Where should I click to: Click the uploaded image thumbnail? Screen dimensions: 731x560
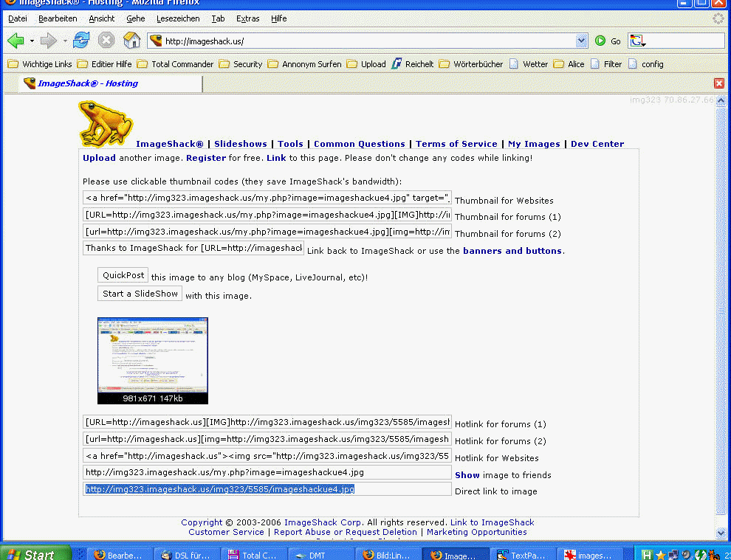pyautogui.click(x=152, y=361)
